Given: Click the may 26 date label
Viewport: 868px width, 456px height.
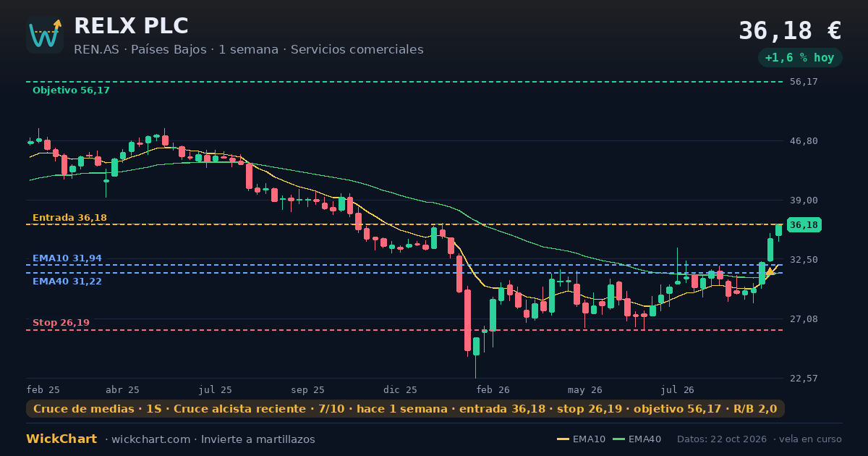Looking at the screenshot, I should (x=585, y=389).
